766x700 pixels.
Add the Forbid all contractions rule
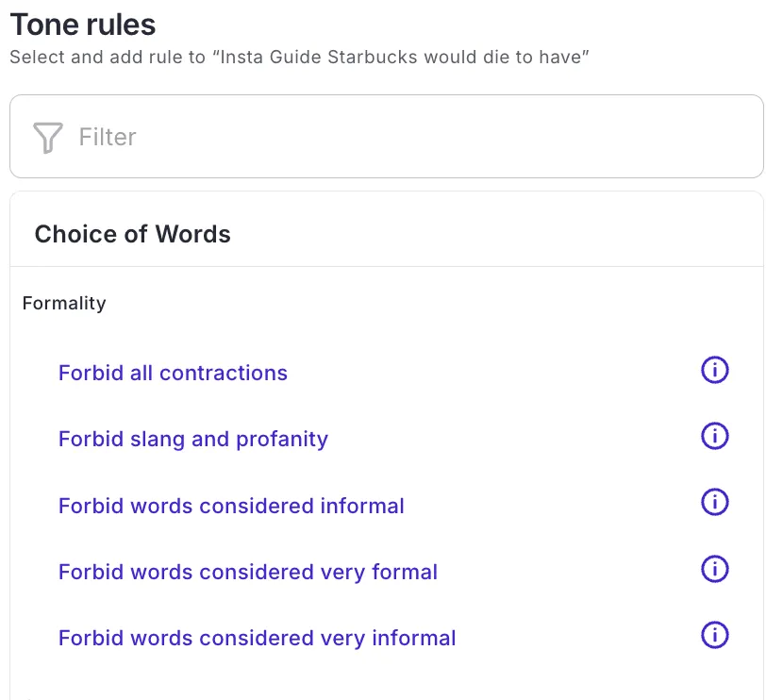(173, 374)
